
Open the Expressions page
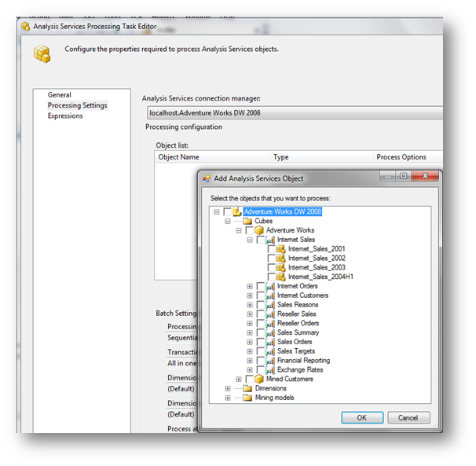pyautogui.click(x=65, y=116)
